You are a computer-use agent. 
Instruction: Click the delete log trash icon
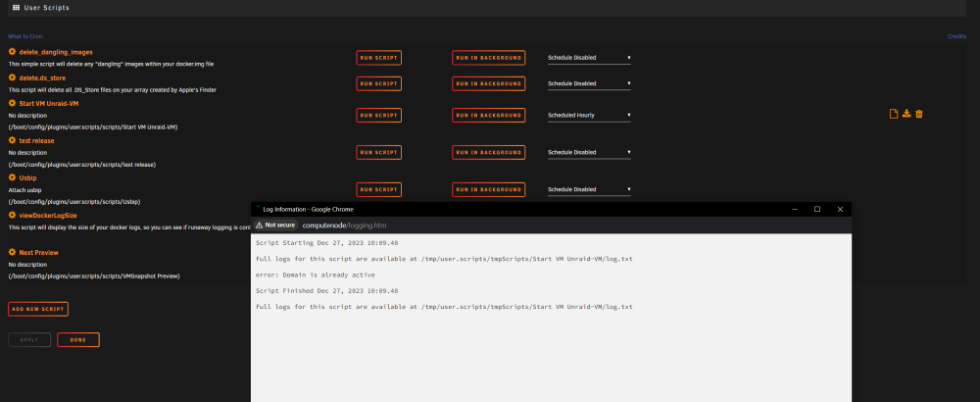click(x=919, y=114)
